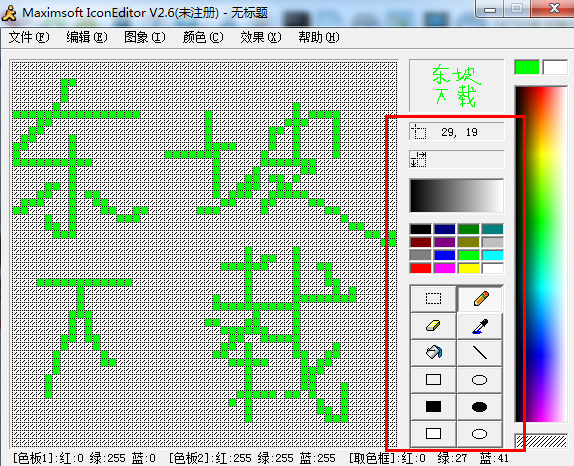The height and width of the screenshot is (466, 574).
Task: Pick the yellow palette swatch
Action: click(469, 268)
